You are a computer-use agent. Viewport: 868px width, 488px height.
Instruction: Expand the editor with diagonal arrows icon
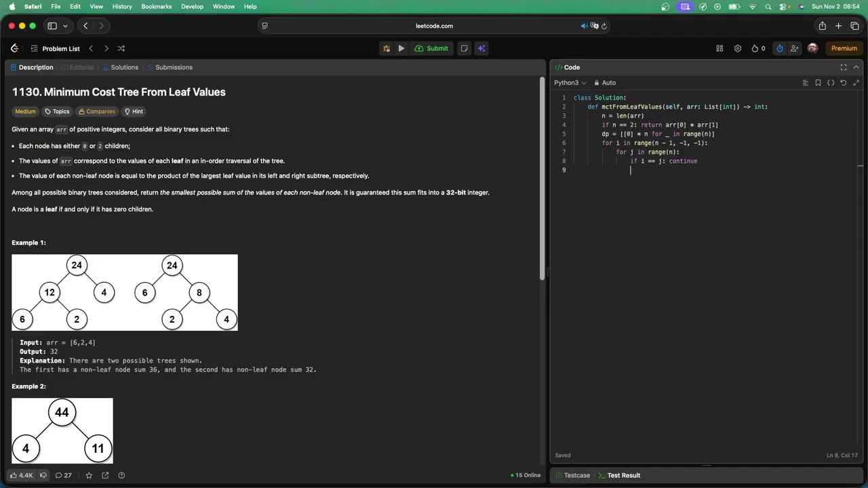[856, 83]
